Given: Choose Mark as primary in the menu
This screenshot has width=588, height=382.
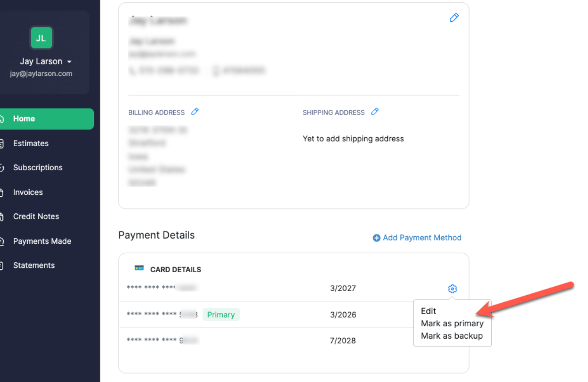Looking at the screenshot, I should (452, 324).
